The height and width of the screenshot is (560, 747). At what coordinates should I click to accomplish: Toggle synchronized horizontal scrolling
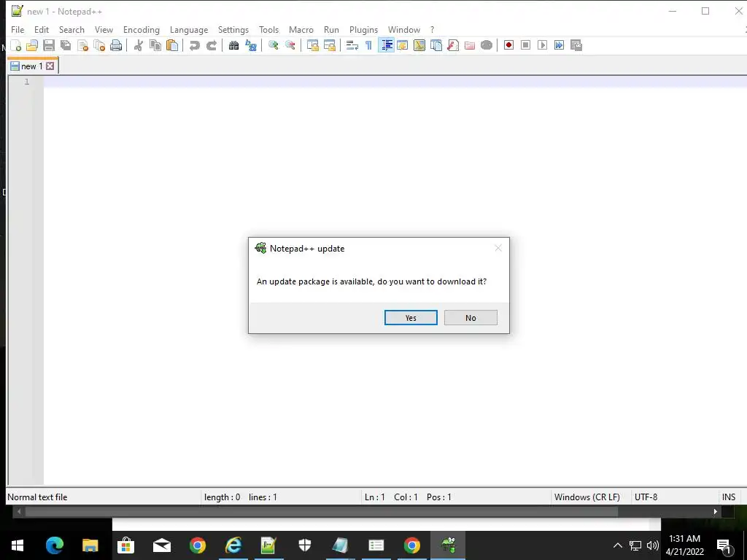329,45
